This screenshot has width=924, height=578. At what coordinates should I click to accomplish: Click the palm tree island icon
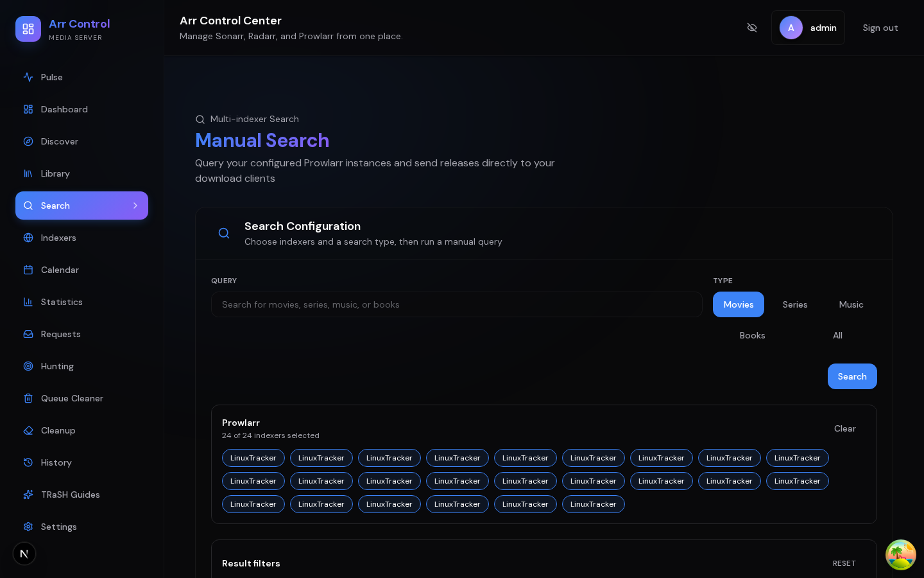(x=901, y=555)
